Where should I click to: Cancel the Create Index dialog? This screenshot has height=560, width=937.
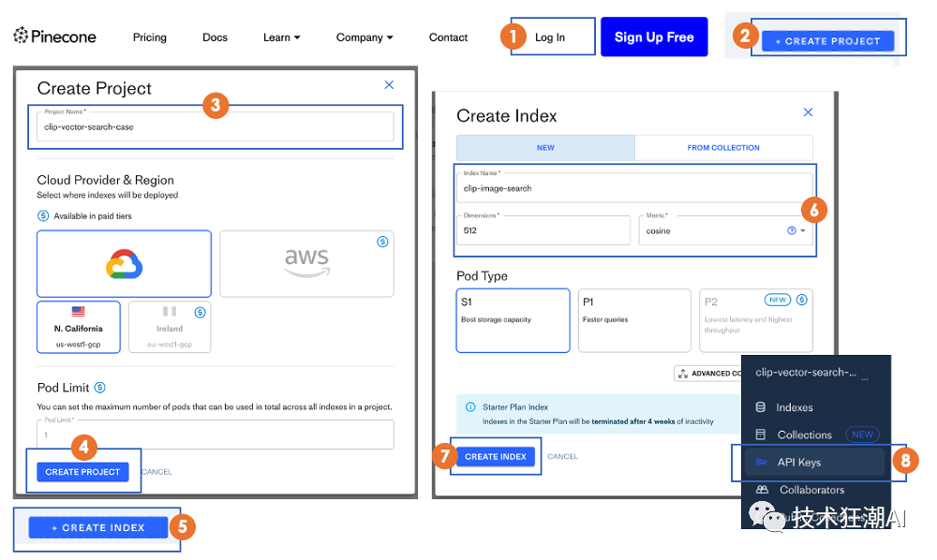pos(562,456)
